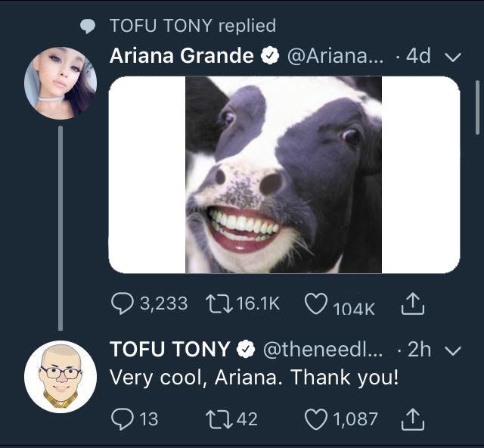Open the smiling cow image

(284, 175)
